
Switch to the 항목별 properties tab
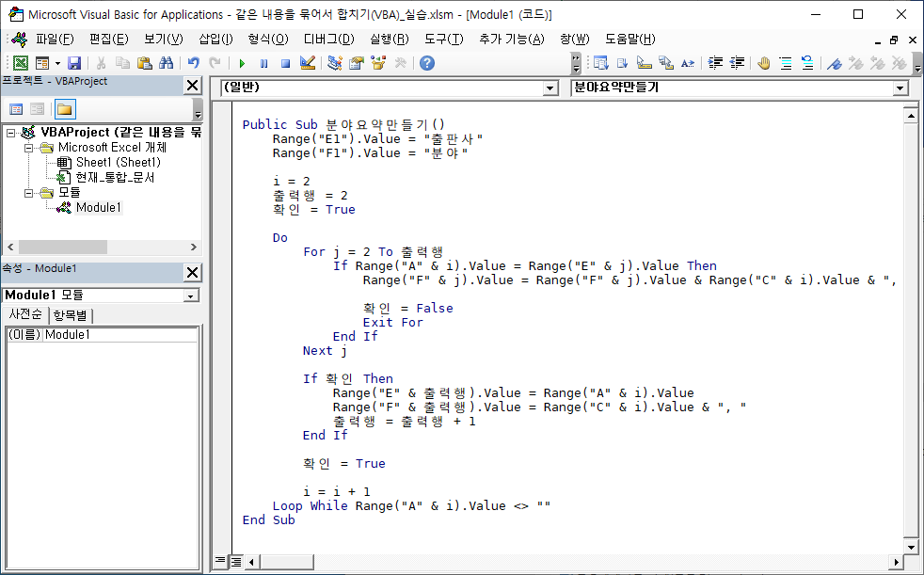pyautogui.click(x=69, y=314)
